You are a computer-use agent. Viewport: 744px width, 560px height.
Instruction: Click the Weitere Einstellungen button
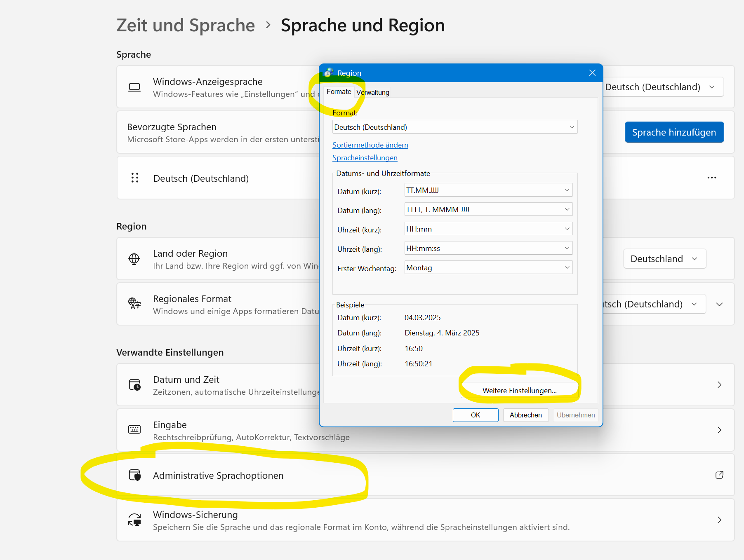(520, 390)
